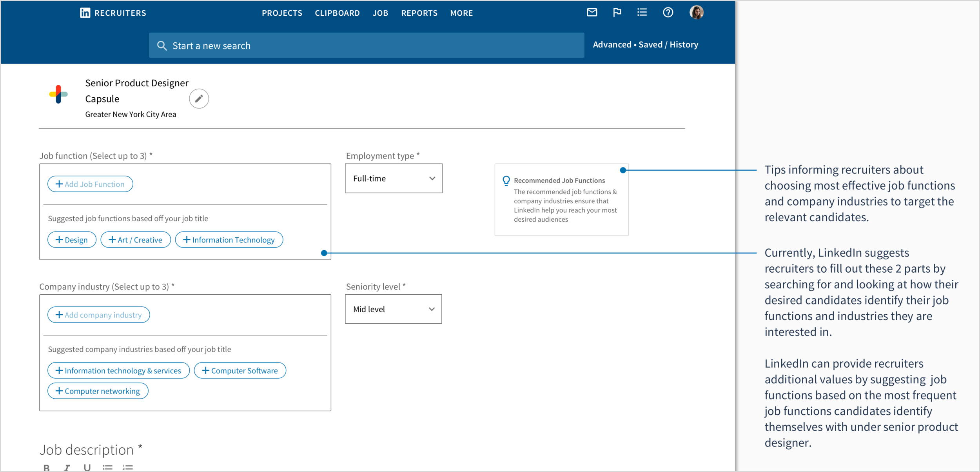Open the Projects menu
The width and height of the screenshot is (980, 472).
point(282,13)
